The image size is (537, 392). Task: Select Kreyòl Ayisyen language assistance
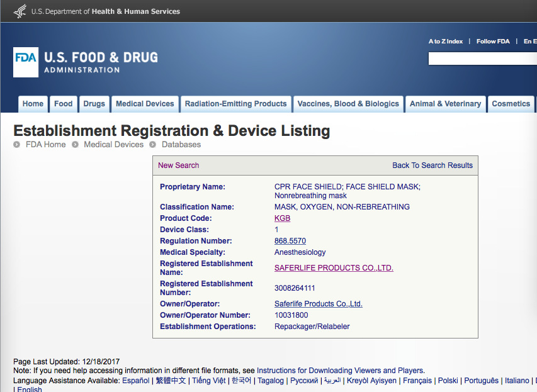tap(371, 381)
